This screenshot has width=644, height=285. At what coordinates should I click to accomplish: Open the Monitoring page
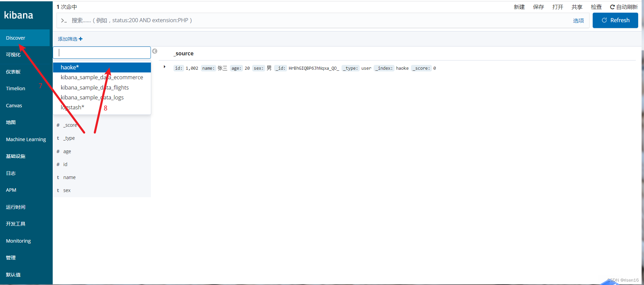coord(18,241)
